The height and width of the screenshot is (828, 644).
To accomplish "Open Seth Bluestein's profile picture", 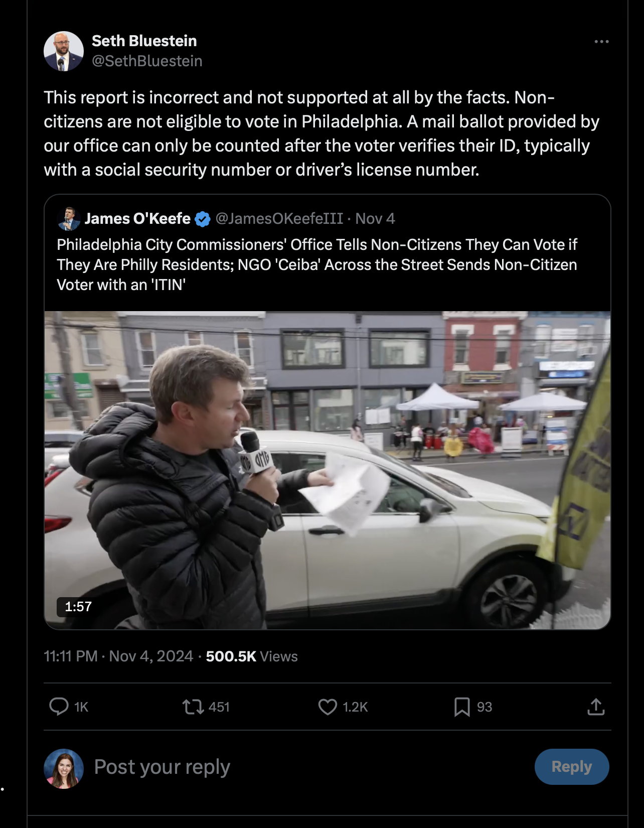I will (64, 51).
